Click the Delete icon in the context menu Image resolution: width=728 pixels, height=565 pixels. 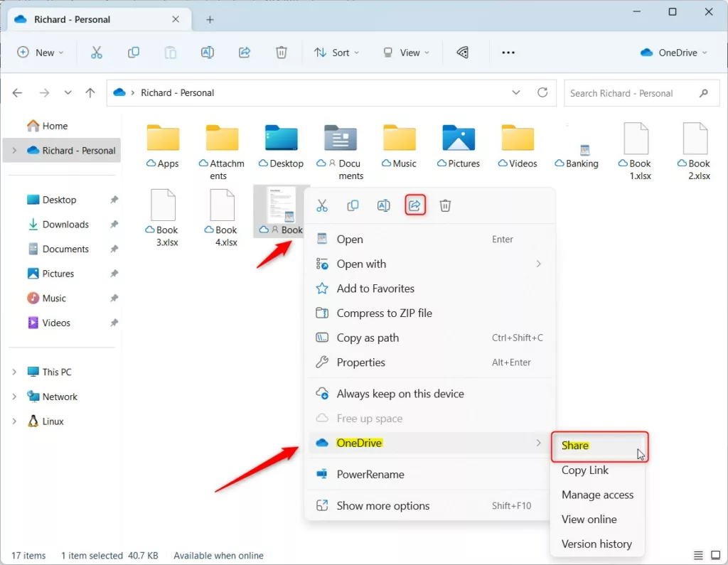445,205
